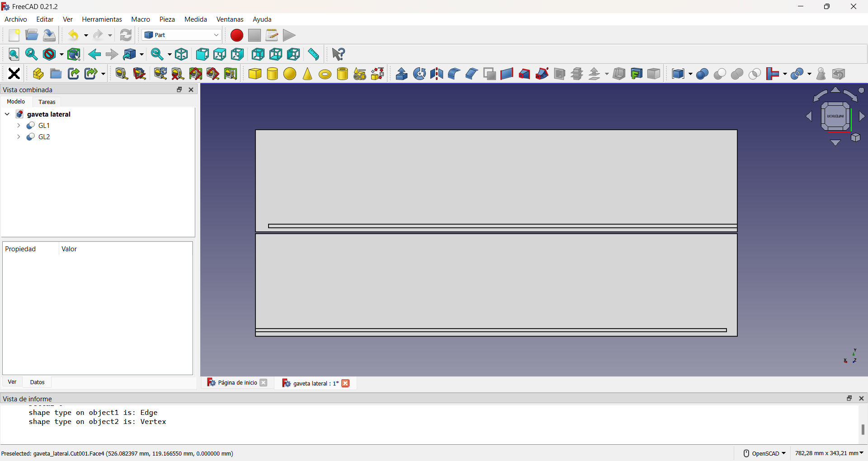Screen dimensions: 868x461
Task: Click the refresh/recompute icon
Action: pos(126,35)
